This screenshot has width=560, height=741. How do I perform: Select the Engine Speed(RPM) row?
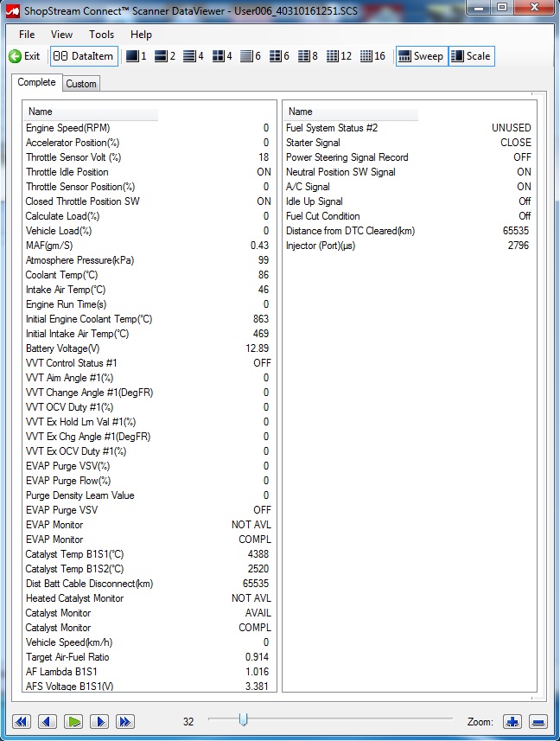tap(149, 128)
